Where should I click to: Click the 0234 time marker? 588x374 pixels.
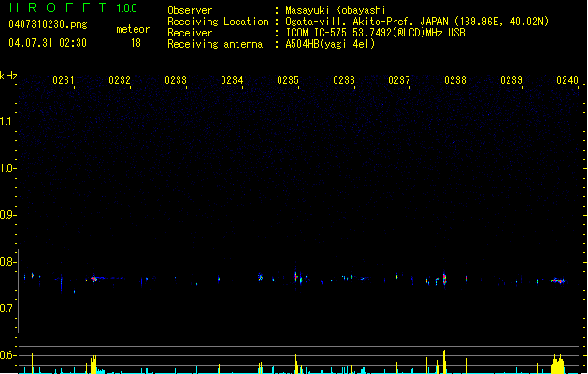(232, 80)
